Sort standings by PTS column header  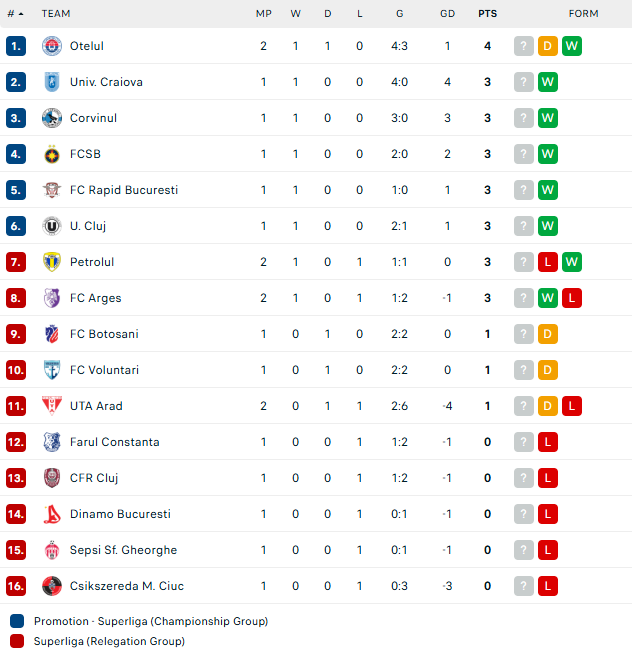487,14
